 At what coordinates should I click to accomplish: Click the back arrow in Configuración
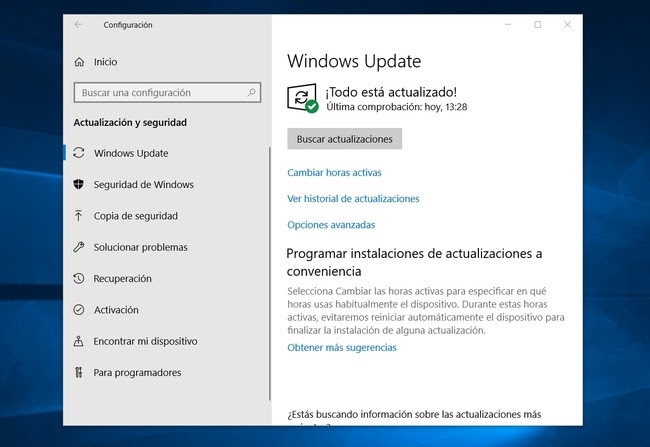click(x=79, y=25)
